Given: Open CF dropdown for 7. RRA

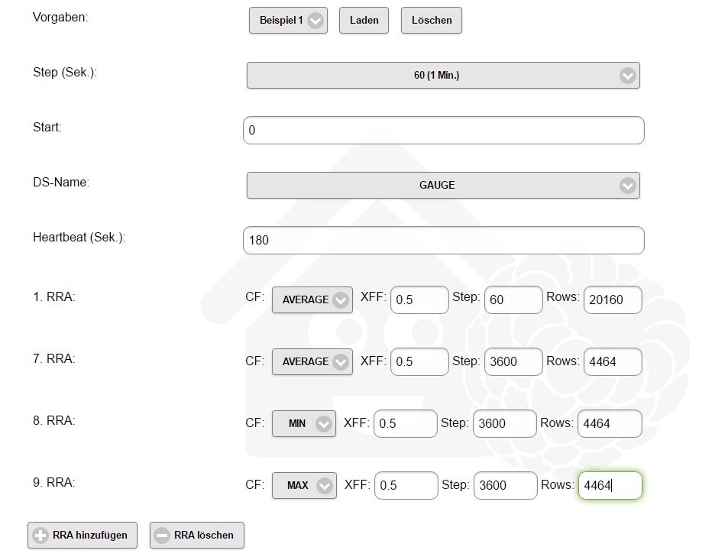Looking at the screenshot, I should pyautogui.click(x=312, y=362).
